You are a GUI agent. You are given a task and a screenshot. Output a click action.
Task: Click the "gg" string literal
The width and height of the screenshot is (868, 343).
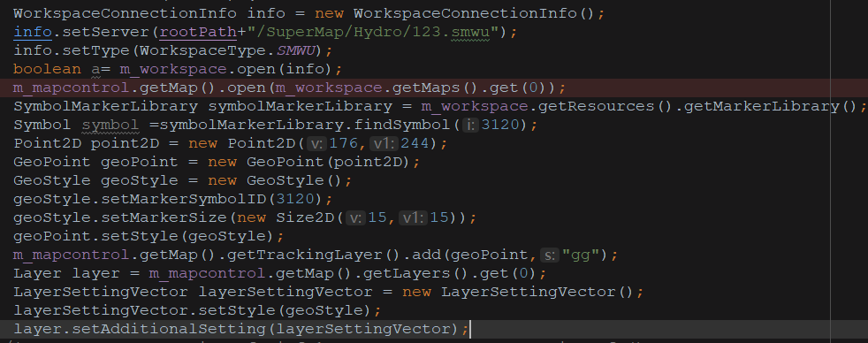pyautogui.click(x=582, y=255)
